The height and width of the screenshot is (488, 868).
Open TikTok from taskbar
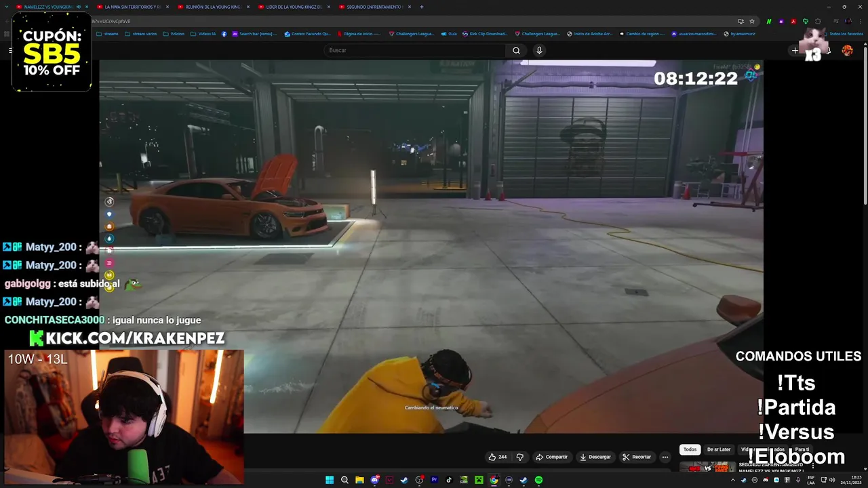(449, 480)
